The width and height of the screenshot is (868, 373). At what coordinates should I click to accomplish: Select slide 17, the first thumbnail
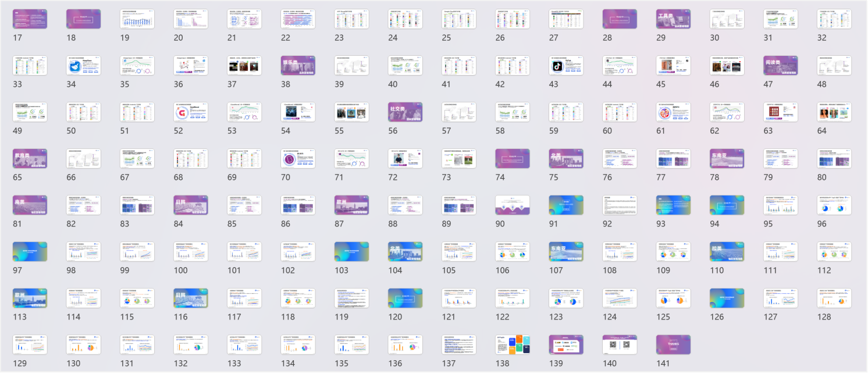(x=30, y=19)
